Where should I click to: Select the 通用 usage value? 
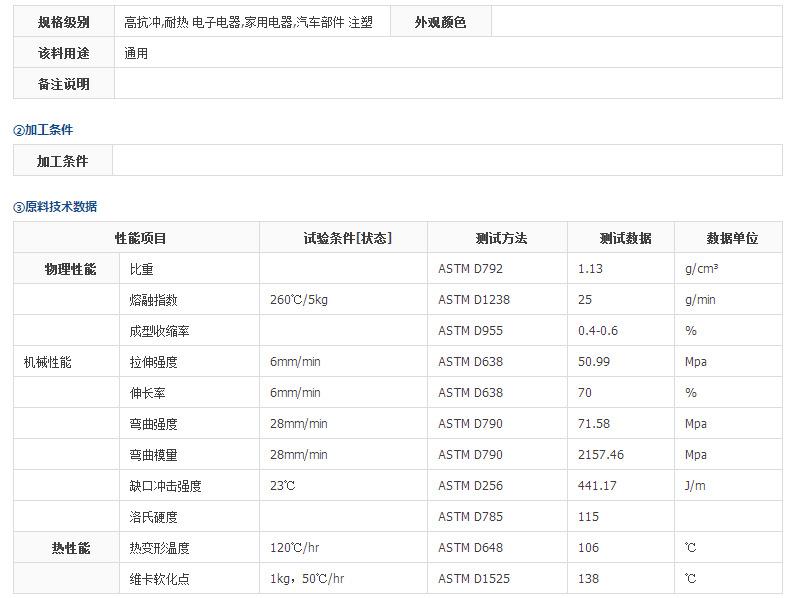[136, 53]
